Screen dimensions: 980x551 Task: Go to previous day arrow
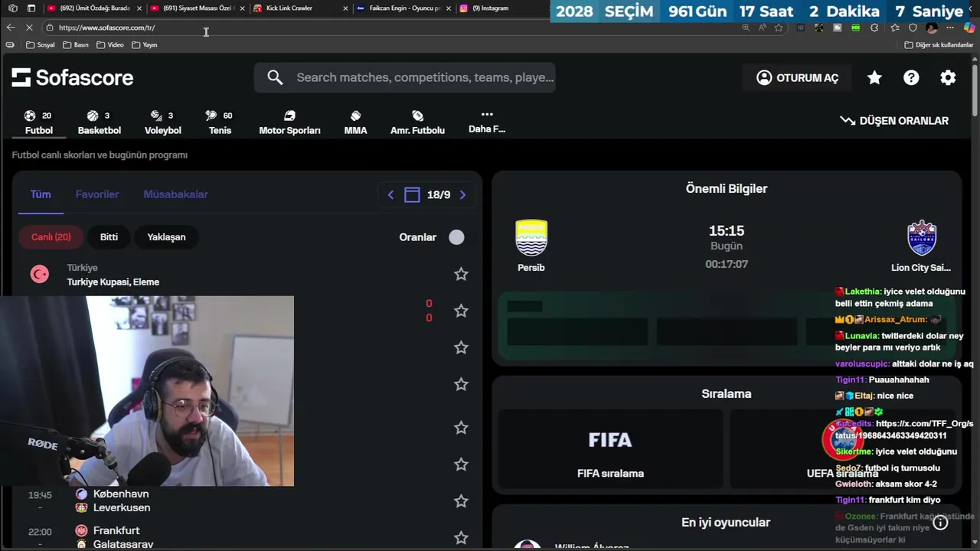point(390,195)
